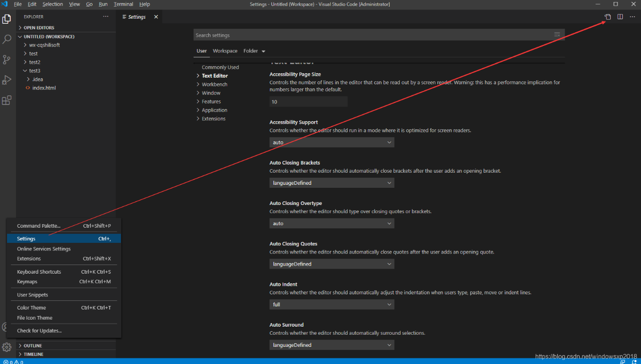Click the index.html file icon
The height and width of the screenshot is (364, 641).
pos(27,88)
